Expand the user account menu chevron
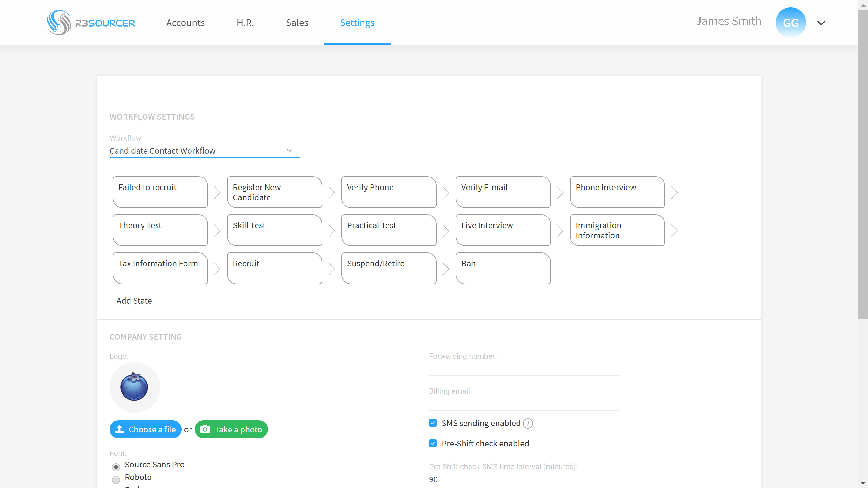 pyautogui.click(x=821, y=23)
